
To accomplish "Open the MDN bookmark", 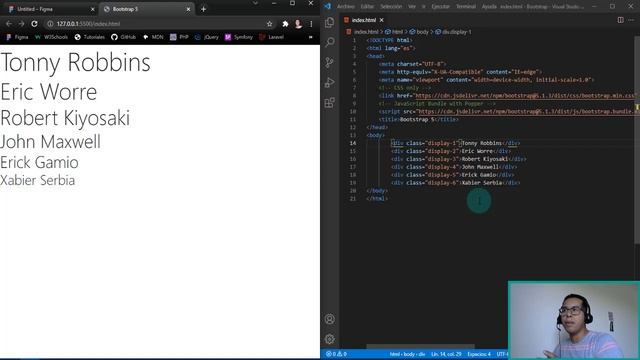I will pyautogui.click(x=153, y=37).
